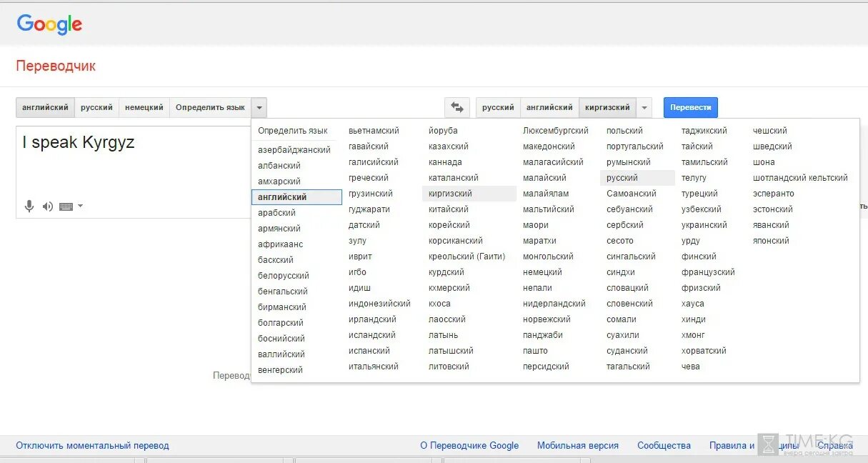Pick грузинский from the language list
868x463 pixels.
coord(371,194)
